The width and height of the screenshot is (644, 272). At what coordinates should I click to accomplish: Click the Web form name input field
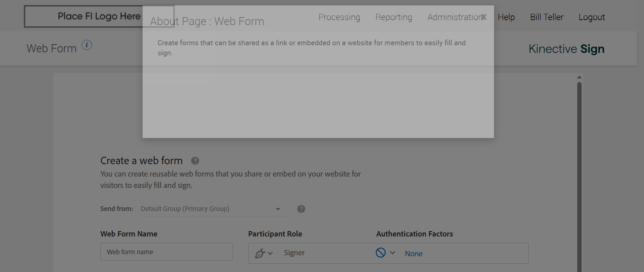166,252
